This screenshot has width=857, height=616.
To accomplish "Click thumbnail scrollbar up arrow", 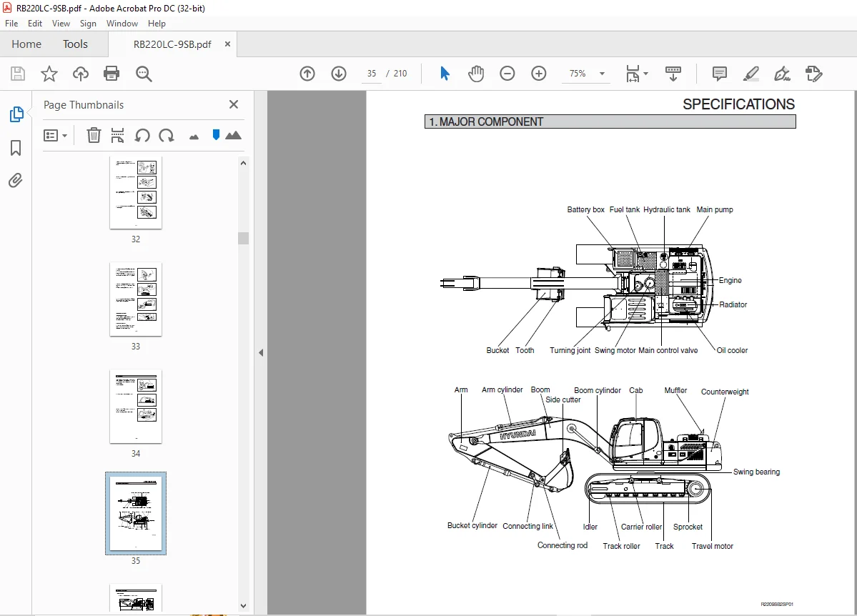I will coord(243,163).
